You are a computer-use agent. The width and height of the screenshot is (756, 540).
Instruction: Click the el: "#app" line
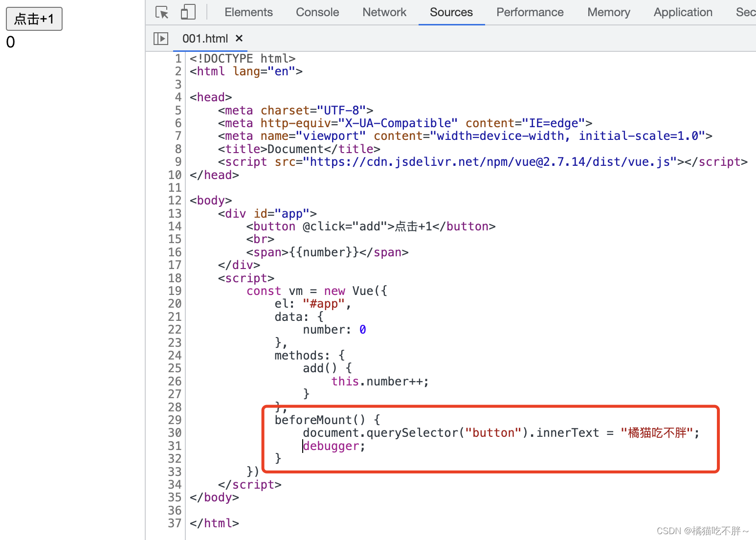tap(313, 303)
